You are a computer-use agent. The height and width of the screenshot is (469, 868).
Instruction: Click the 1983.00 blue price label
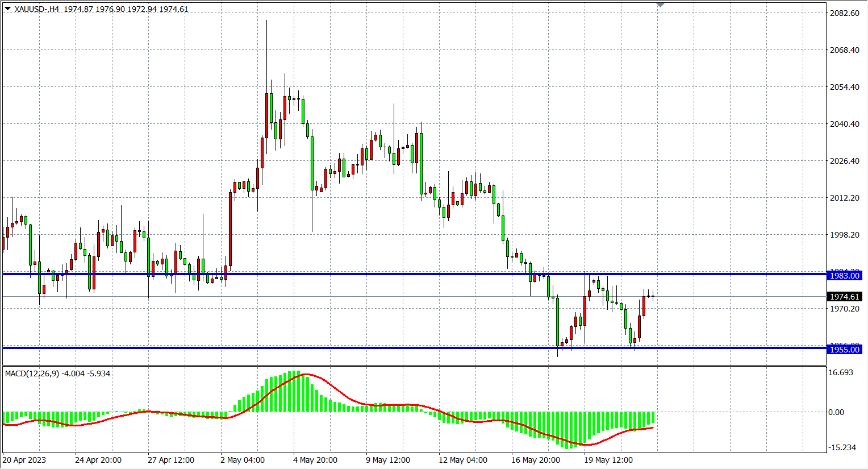click(845, 276)
